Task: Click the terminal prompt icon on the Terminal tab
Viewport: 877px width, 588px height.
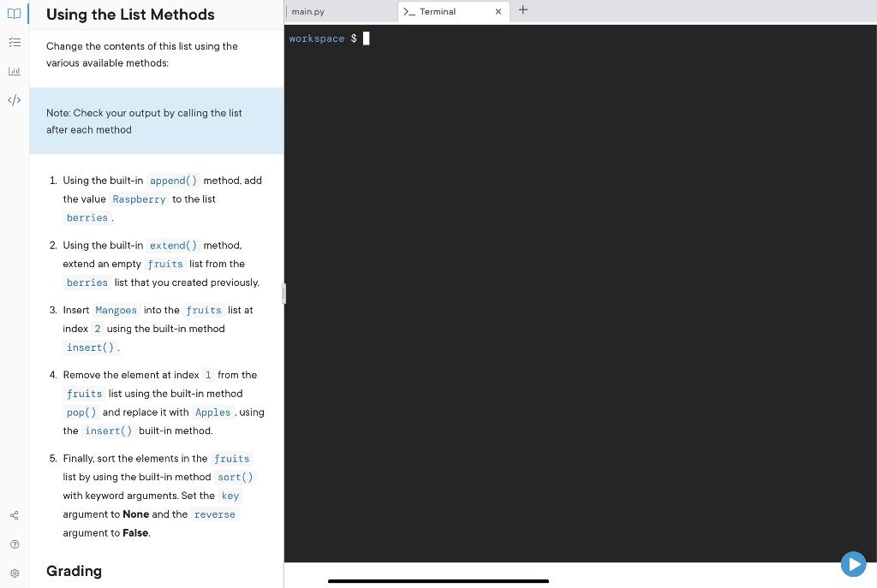Action: pos(409,11)
